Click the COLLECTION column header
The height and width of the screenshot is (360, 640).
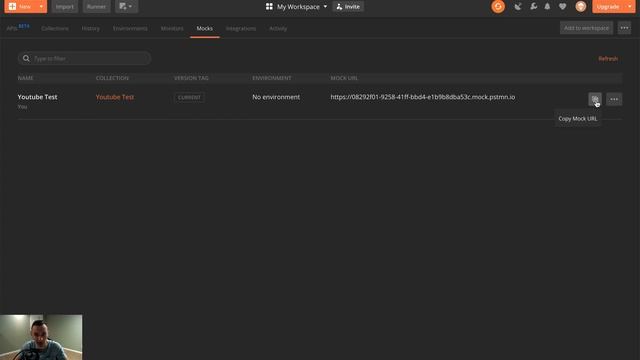pyautogui.click(x=112, y=78)
